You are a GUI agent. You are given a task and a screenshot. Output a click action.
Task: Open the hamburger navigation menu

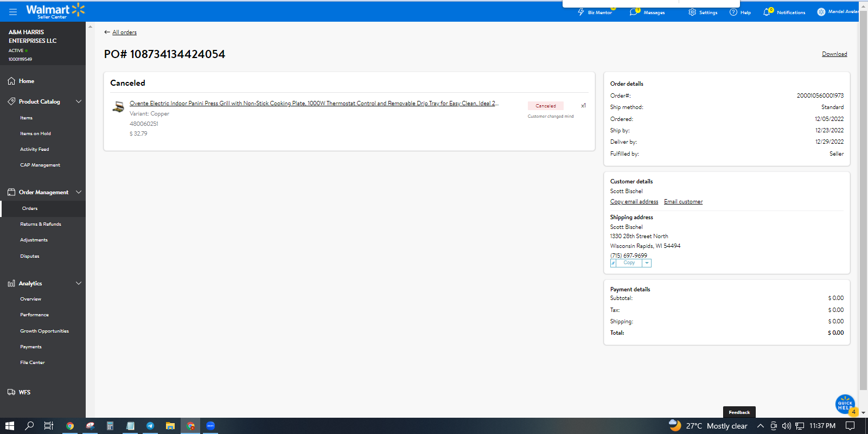point(13,11)
